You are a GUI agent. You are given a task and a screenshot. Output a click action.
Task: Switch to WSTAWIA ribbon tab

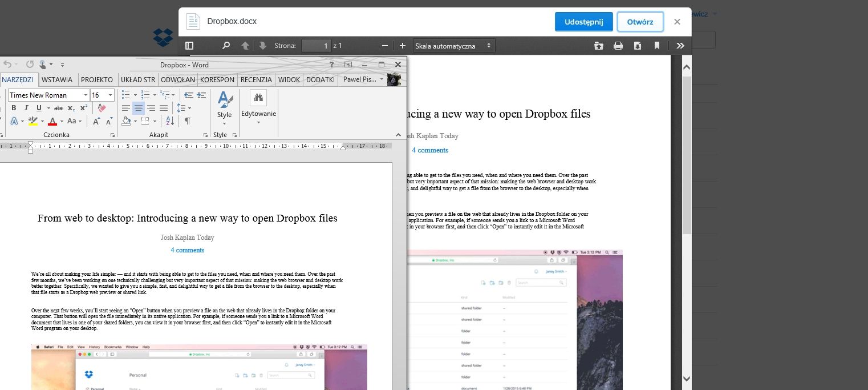click(x=57, y=80)
